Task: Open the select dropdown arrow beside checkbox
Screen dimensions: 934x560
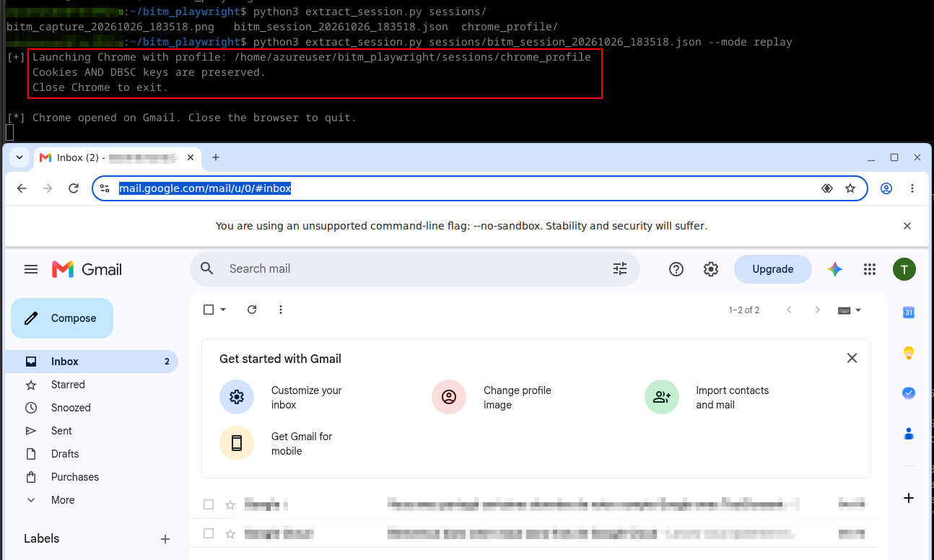Action: coord(223,310)
